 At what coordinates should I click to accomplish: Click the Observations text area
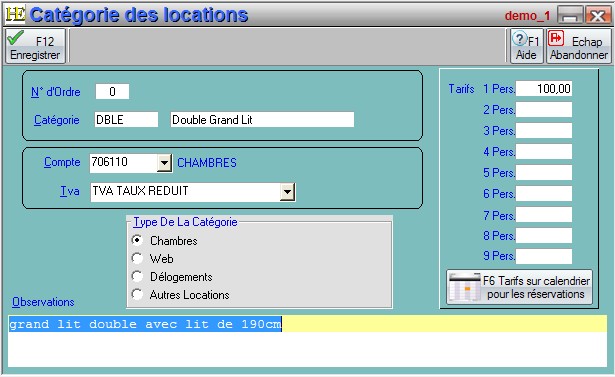click(x=308, y=341)
